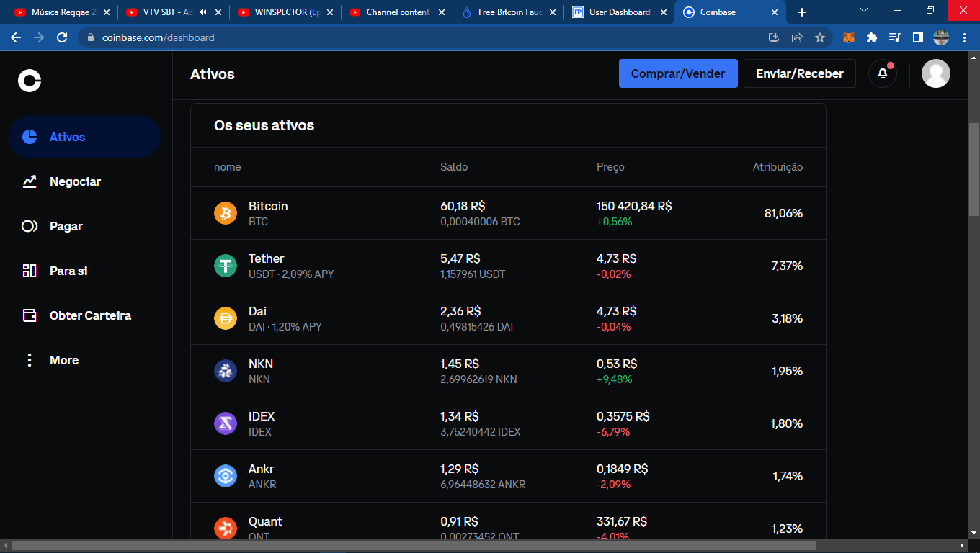The width and height of the screenshot is (980, 553).
Task: Click the Pagar circle icon
Action: [x=30, y=226]
